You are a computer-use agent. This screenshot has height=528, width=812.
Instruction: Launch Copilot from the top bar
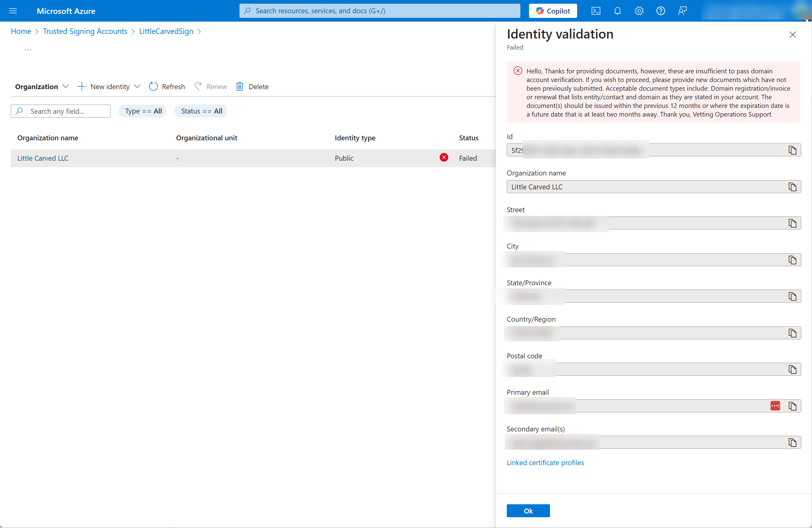553,11
